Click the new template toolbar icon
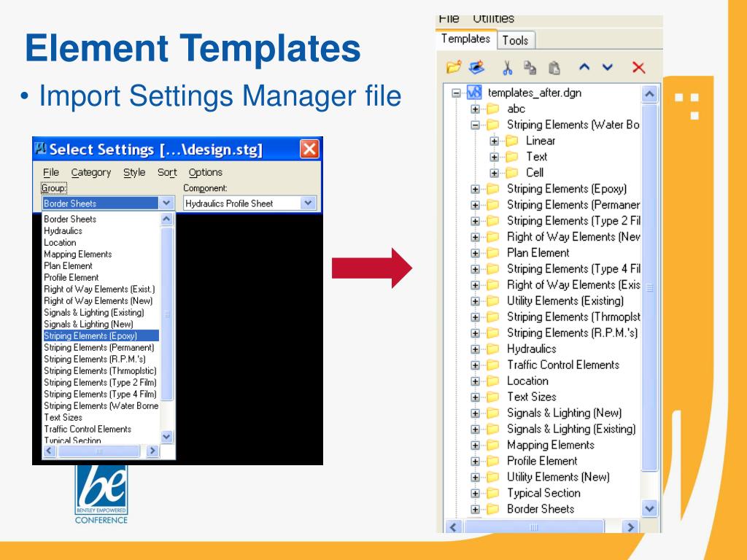The height and width of the screenshot is (560, 747). point(476,66)
